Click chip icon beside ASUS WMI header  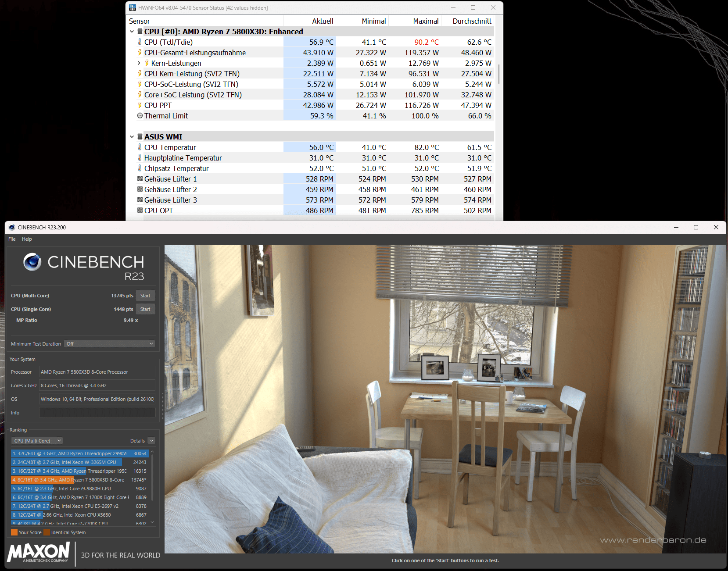[140, 137]
